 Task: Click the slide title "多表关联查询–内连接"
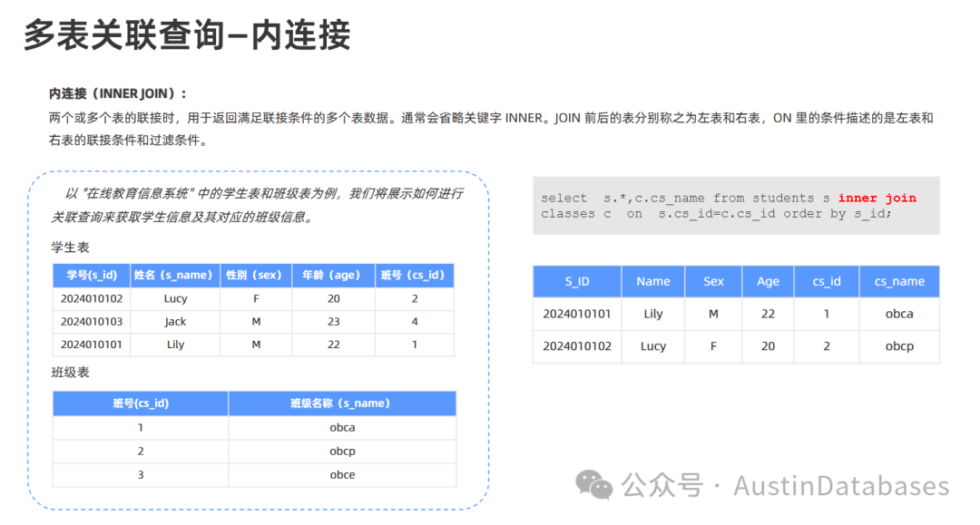point(187,34)
